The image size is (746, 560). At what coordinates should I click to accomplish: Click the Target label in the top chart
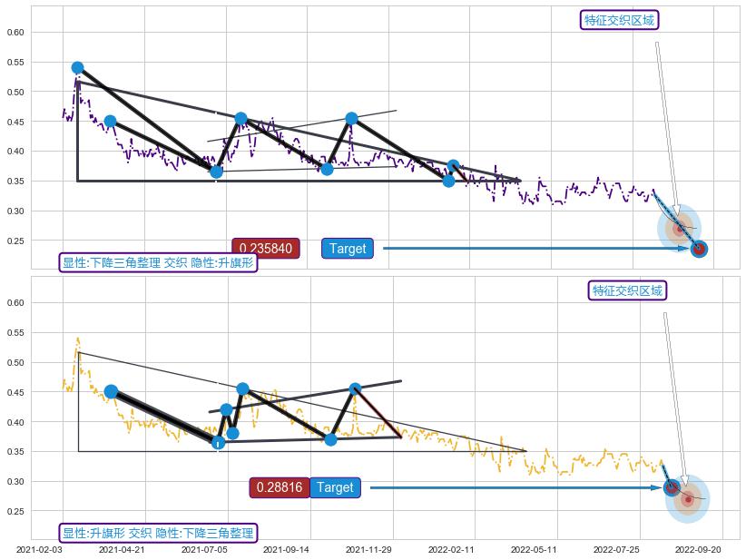pos(347,249)
